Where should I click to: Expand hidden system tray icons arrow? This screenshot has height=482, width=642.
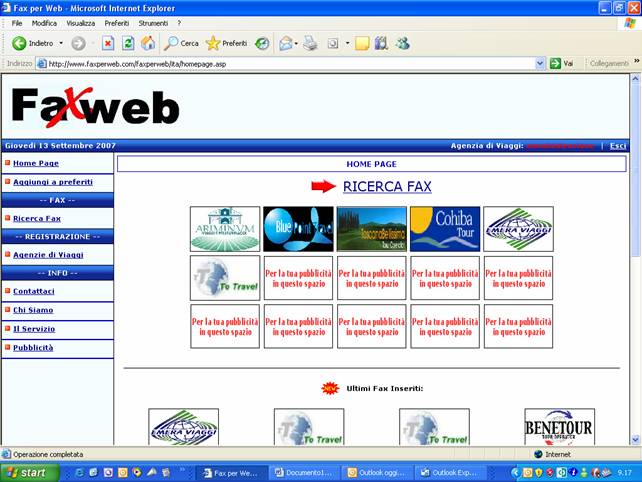515,473
